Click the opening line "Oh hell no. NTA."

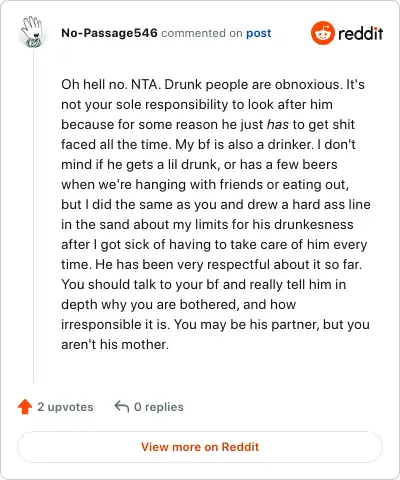[x=111, y=84]
